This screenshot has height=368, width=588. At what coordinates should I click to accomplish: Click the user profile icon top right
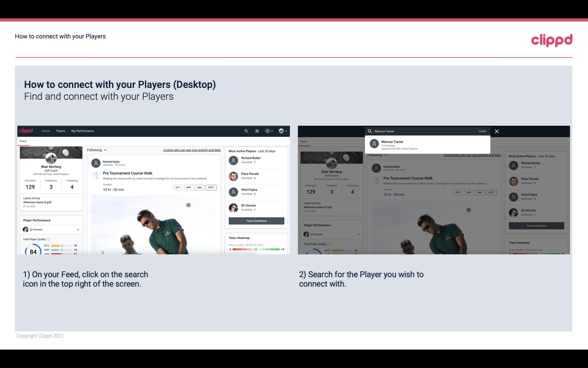click(281, 131)
